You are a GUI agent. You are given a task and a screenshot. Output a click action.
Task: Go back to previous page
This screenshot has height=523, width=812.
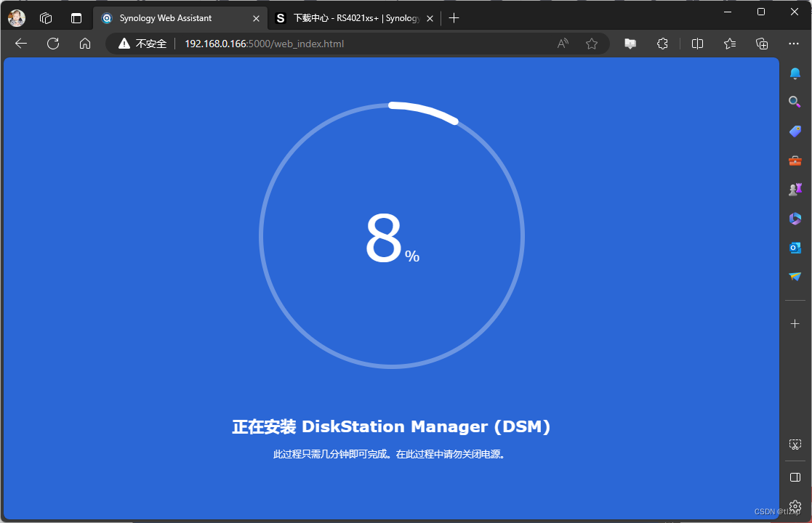click(x=21, y=44)
